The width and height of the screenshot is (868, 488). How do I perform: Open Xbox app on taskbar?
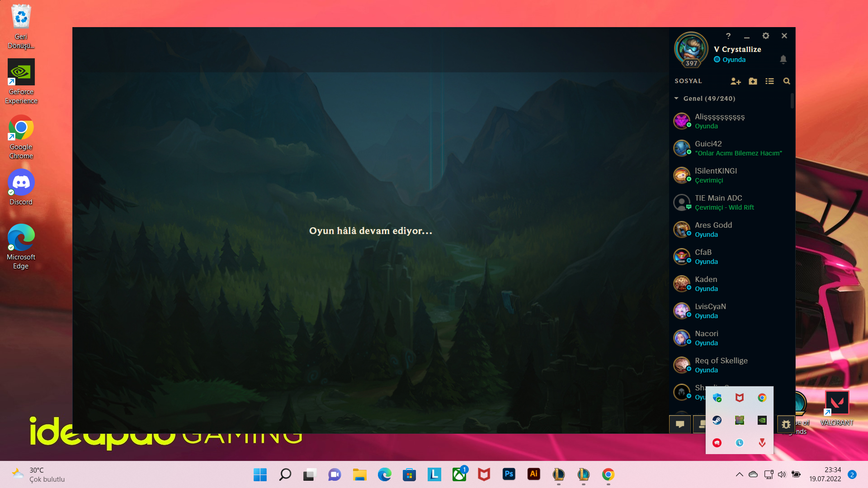(x=459, y=474)
